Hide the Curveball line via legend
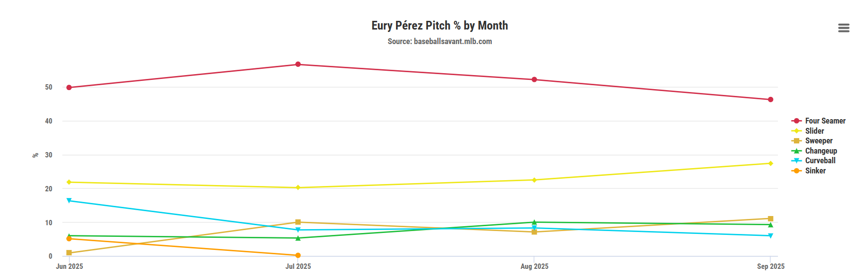The width and height of the screenshot is (868, 279). tap(820, 161)
